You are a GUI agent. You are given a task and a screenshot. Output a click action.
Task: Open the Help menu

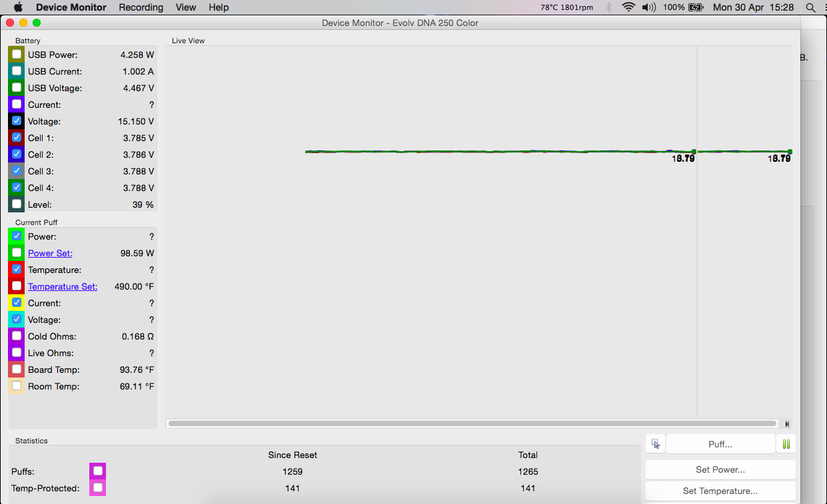[219, 7]
